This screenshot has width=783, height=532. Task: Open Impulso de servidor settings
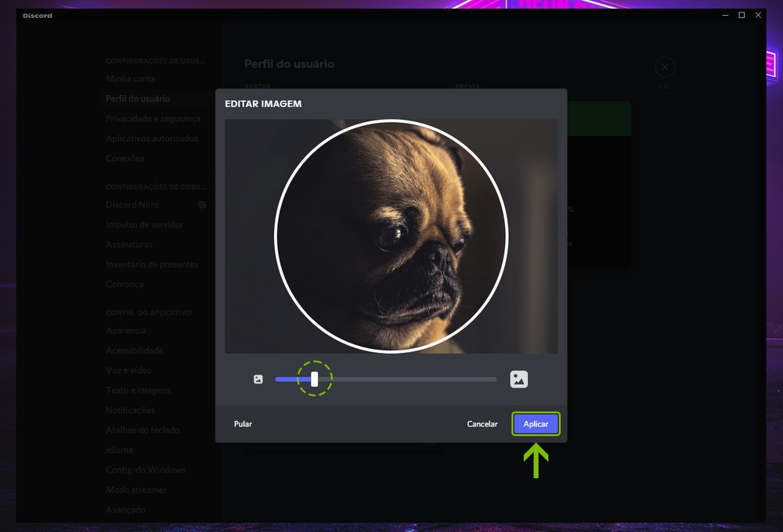point(144,225)
